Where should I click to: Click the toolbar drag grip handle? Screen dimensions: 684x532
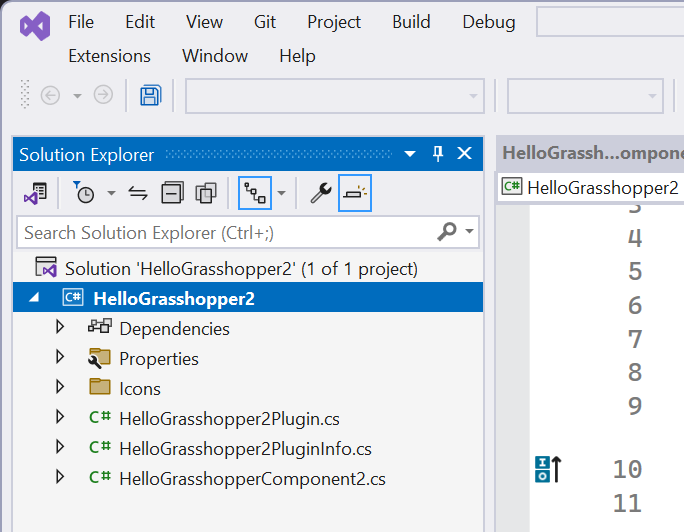tap(25, 94)
